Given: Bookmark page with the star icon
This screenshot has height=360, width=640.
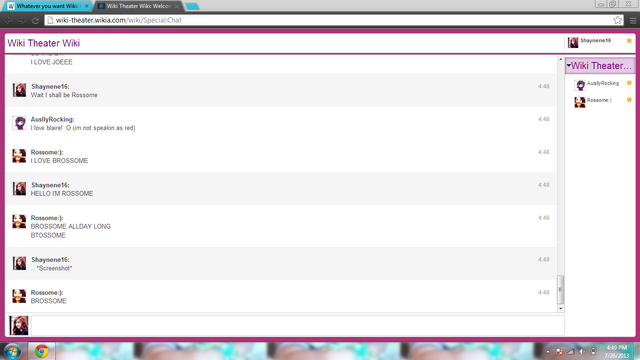Looking at the screenshot, I should [618, 20].
